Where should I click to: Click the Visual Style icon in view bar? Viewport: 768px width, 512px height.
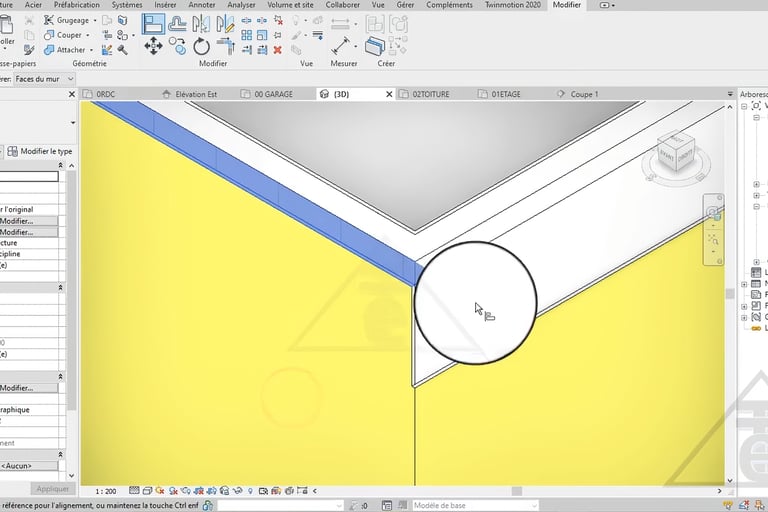tap(147, 490)
